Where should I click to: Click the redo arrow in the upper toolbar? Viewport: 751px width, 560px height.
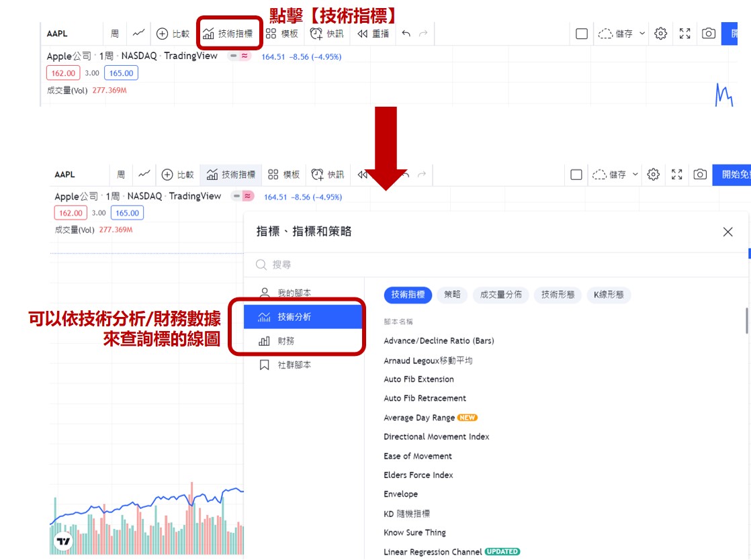pyautogui.click(x=423, y=34)
